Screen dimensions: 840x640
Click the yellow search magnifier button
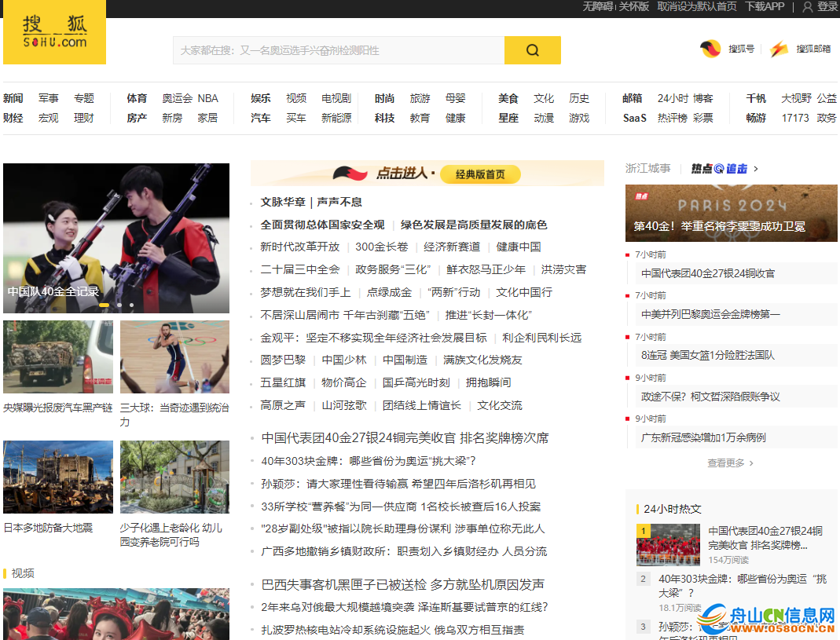(533, 50)
